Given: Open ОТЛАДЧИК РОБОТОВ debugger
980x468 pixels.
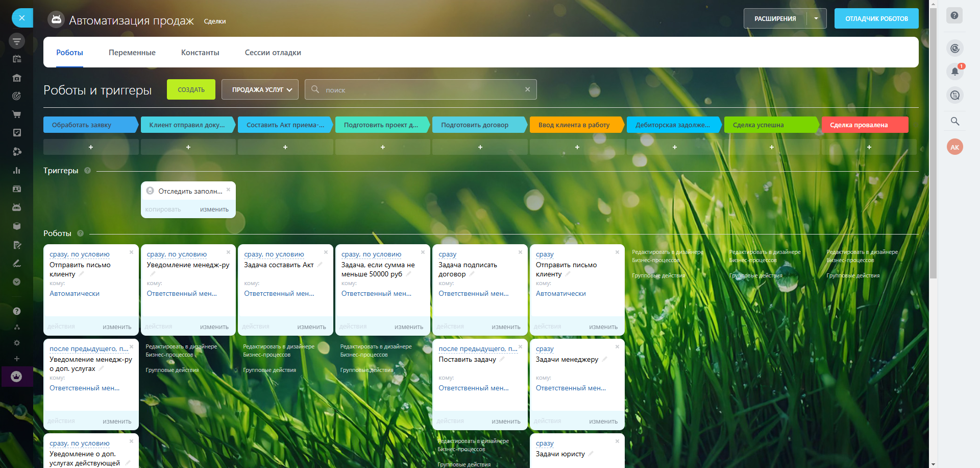Looking at the screenshot, I should (x=876, y=18).
